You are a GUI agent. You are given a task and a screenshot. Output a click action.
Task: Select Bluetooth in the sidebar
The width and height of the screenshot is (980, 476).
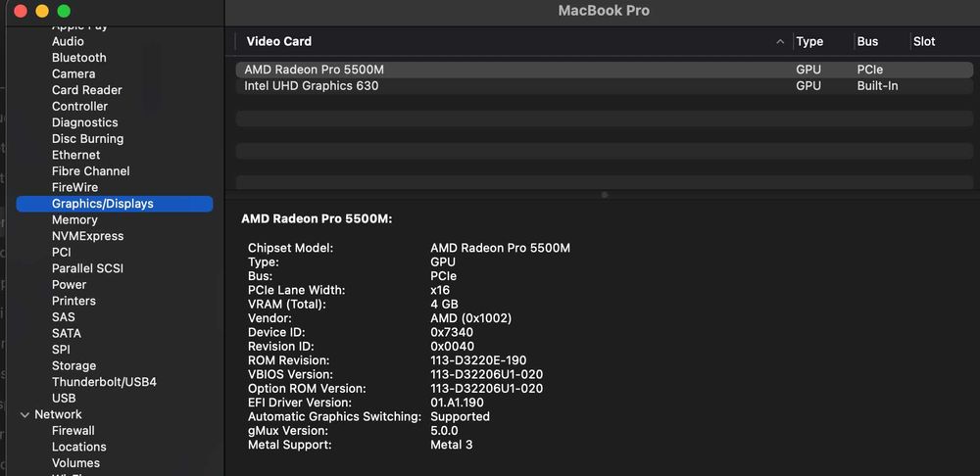pyautogui.click(x=78, y=58)
